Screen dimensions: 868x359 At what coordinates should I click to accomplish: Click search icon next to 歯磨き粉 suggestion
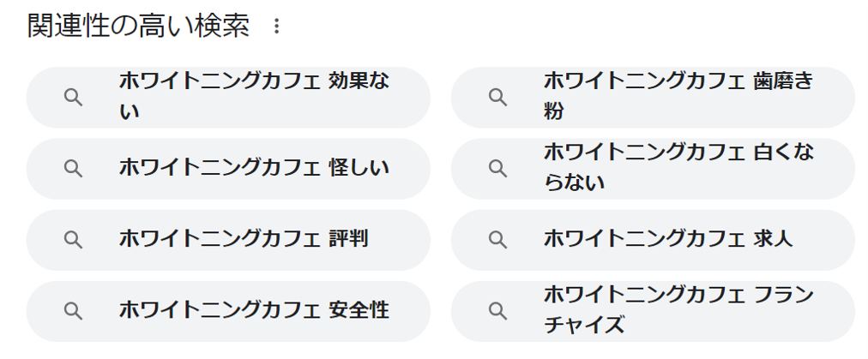coord(498,97)
